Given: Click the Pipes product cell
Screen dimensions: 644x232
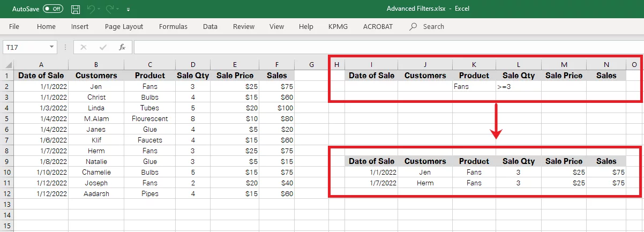Looking at the screenshot, I should (x=149, y=193).
